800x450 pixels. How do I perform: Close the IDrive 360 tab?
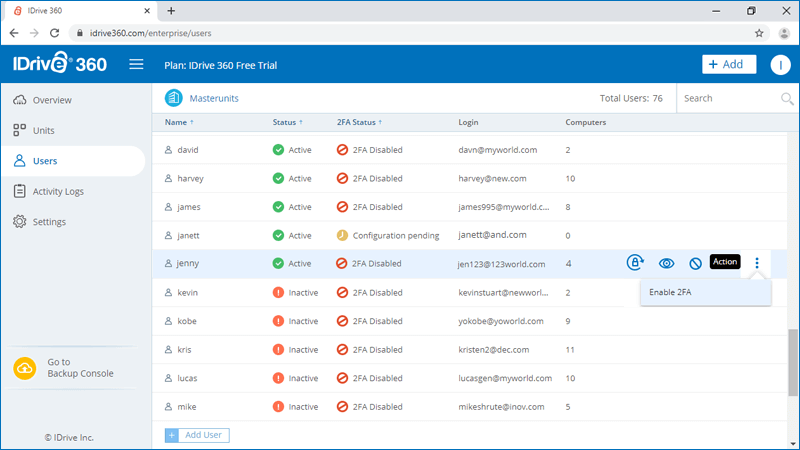pos(147,11)
